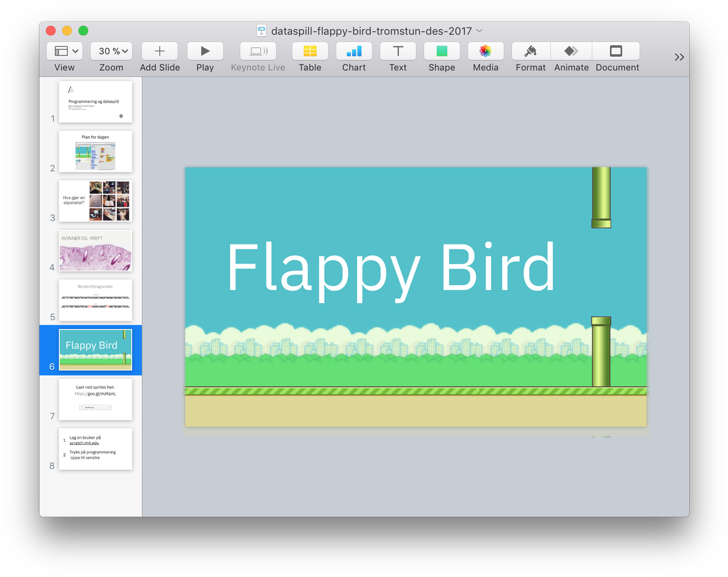Screen dimensions: 728x577
Task: Click the Keynote document icon in title bar
Action: click(261, 31)
